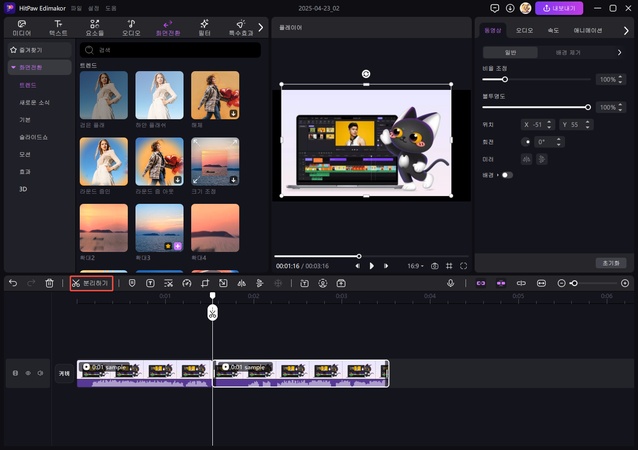Click the 불투명도 opacity slider handle
Image resolution: width=638 pixels, height=450 pixels.
[x=588, y=106]
